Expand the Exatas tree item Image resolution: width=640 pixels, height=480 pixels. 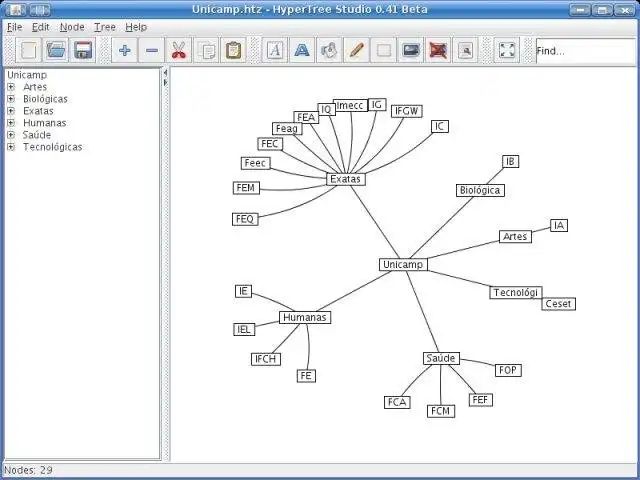point(11,111)
